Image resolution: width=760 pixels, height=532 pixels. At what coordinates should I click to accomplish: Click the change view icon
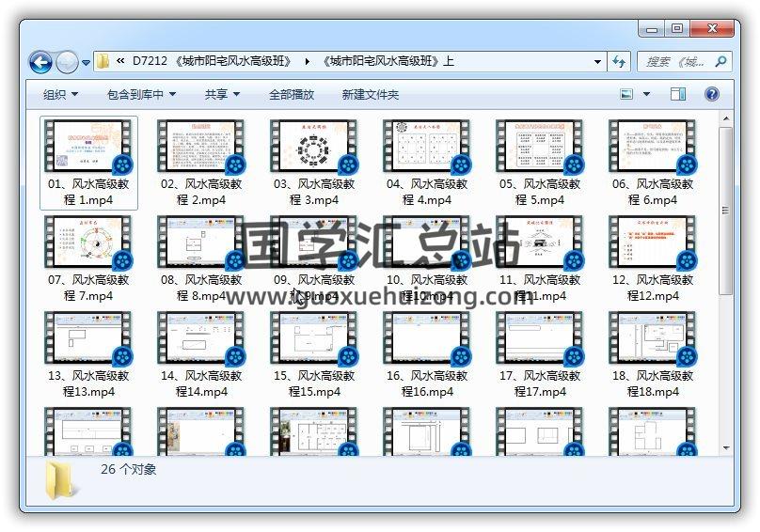click(x=627, y=94)
